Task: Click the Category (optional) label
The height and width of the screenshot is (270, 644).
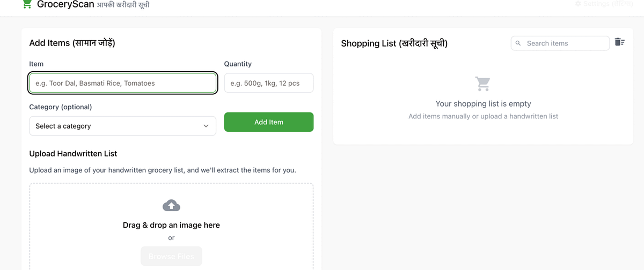Action: pyautogui.click(x=61, y=107)
